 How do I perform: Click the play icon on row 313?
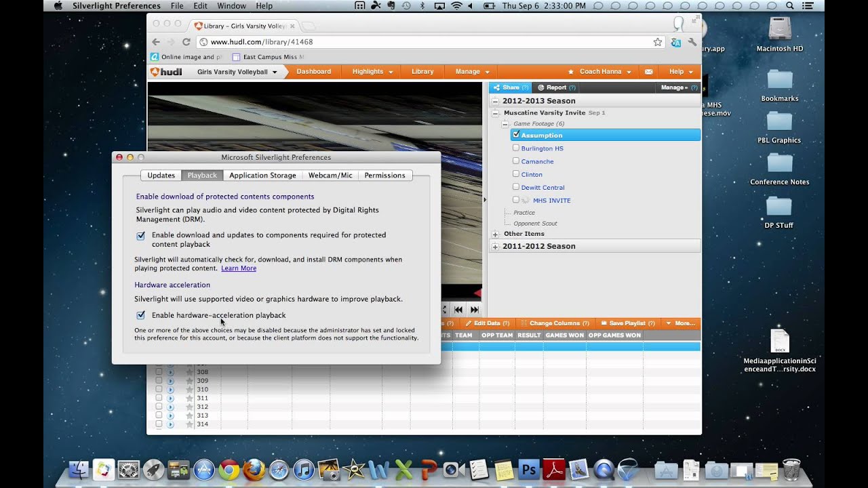[170, 415]
